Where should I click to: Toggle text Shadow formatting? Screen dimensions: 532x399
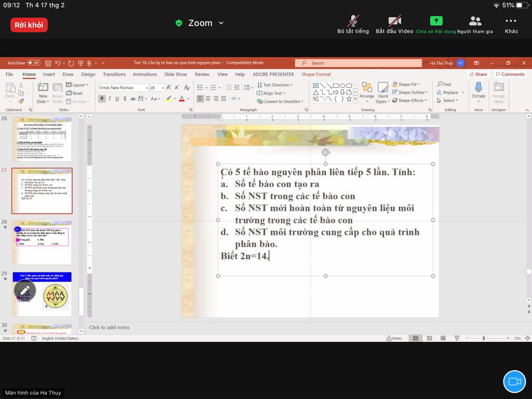[125, 98]
